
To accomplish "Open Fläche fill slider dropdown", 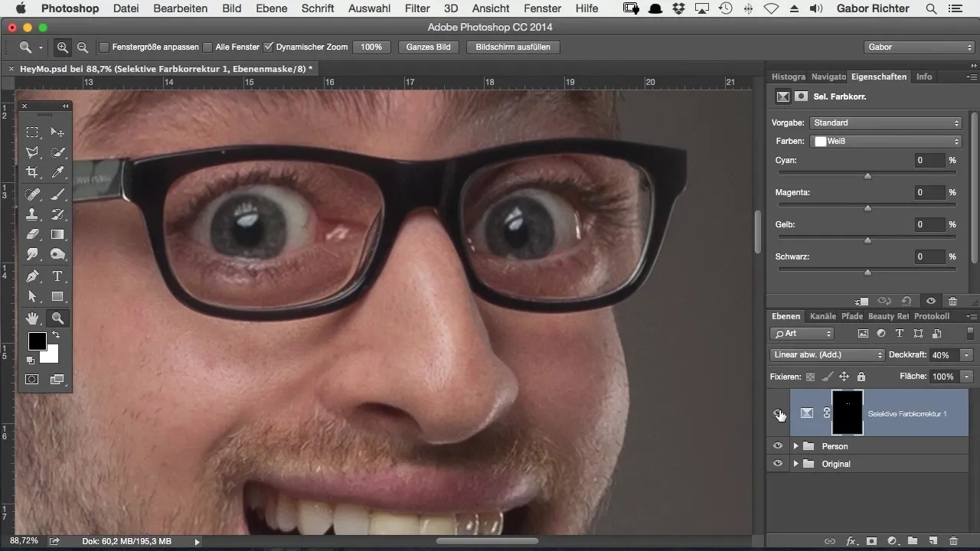I will point(967,377).
